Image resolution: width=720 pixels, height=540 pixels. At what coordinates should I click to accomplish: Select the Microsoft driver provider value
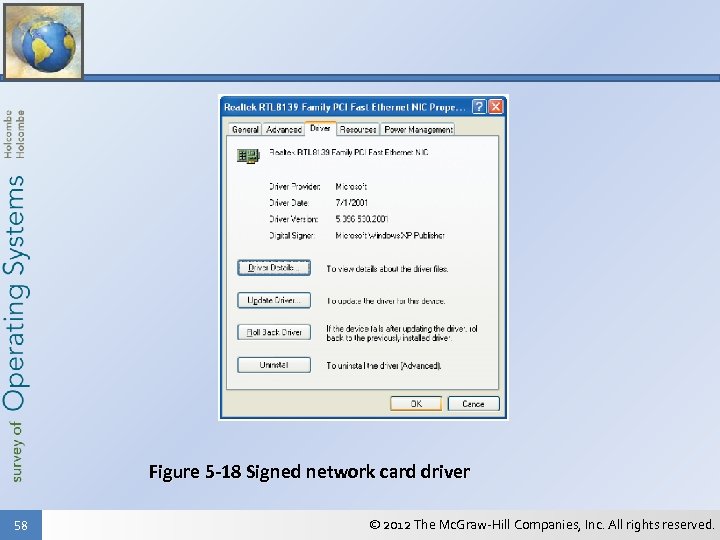(x=351, y=186)
